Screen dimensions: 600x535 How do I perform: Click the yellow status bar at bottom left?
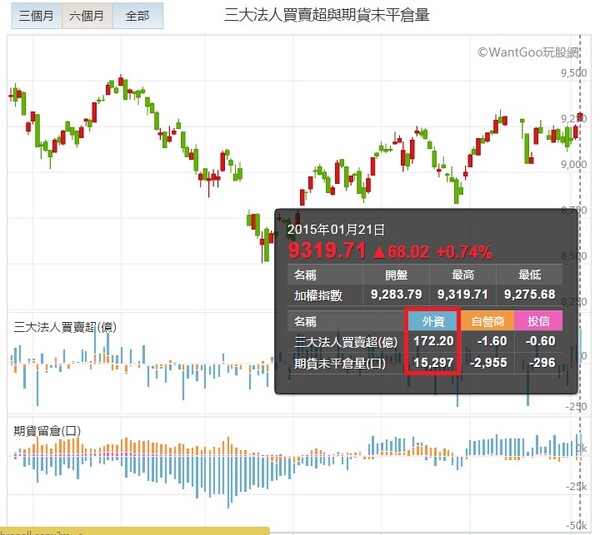134,530
